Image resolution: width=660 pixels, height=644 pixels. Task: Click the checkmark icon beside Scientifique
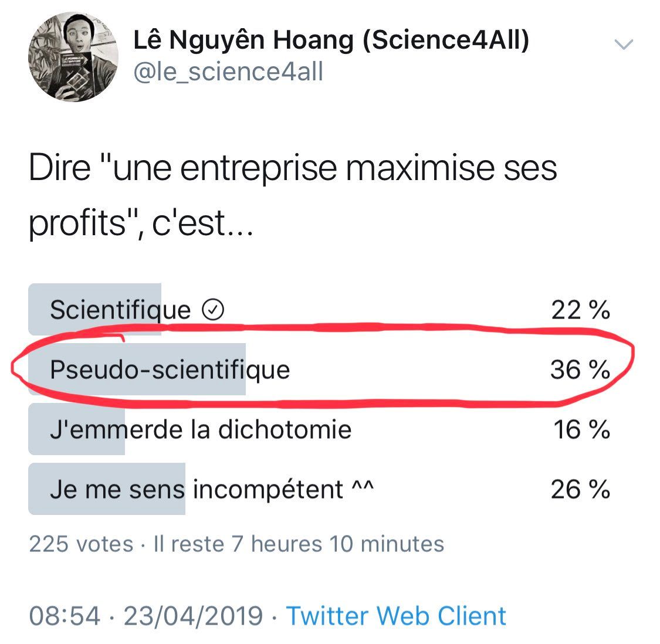point(212,310)
